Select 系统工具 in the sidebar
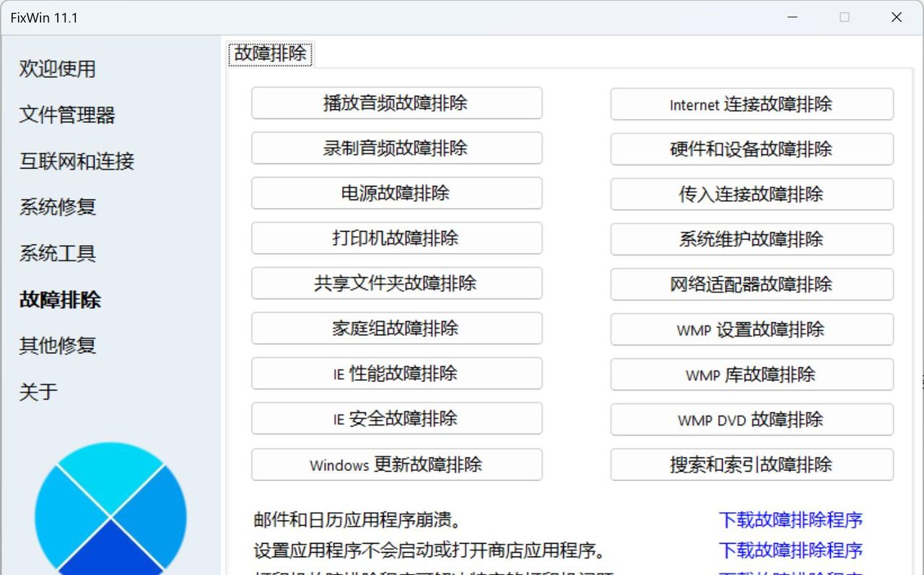 click(x=56, y=254)
